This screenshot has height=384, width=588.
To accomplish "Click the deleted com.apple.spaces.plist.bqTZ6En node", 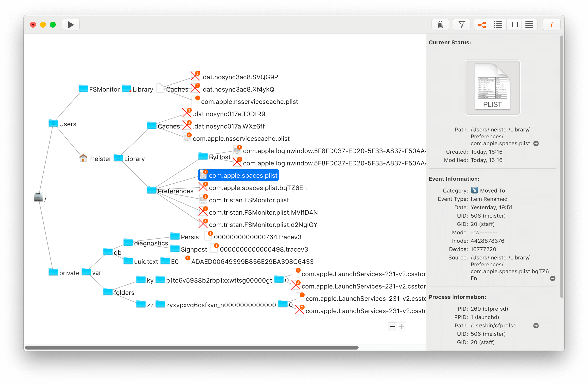I will (x=258, y=188).
